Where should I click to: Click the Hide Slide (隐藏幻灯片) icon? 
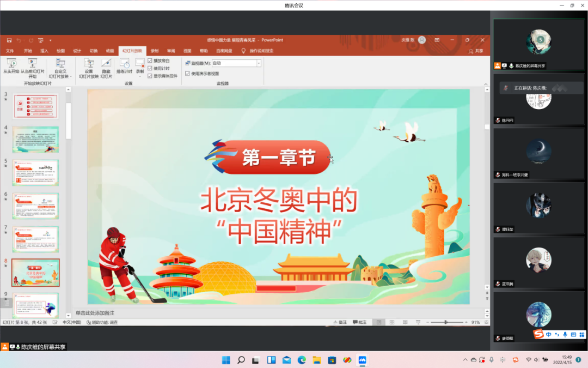click(106, 64)
